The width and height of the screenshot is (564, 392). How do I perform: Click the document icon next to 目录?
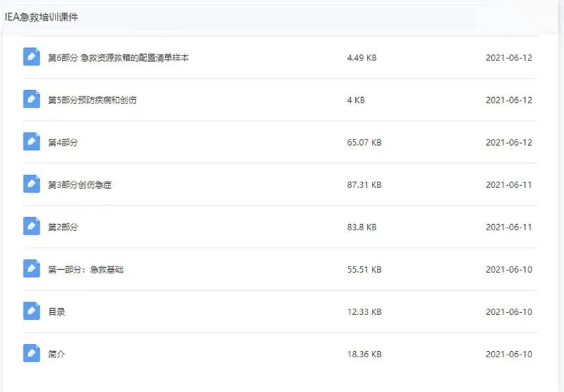pos(32,311)
